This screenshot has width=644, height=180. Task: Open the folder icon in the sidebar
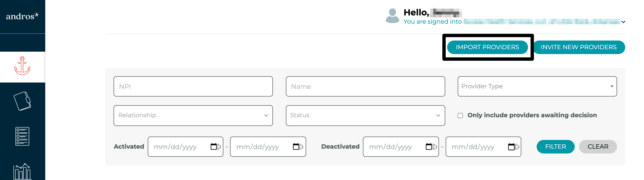[22, 101]
